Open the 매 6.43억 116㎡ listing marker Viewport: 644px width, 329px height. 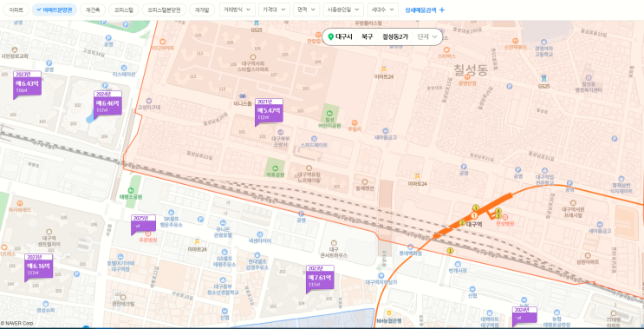coord(27,85)
